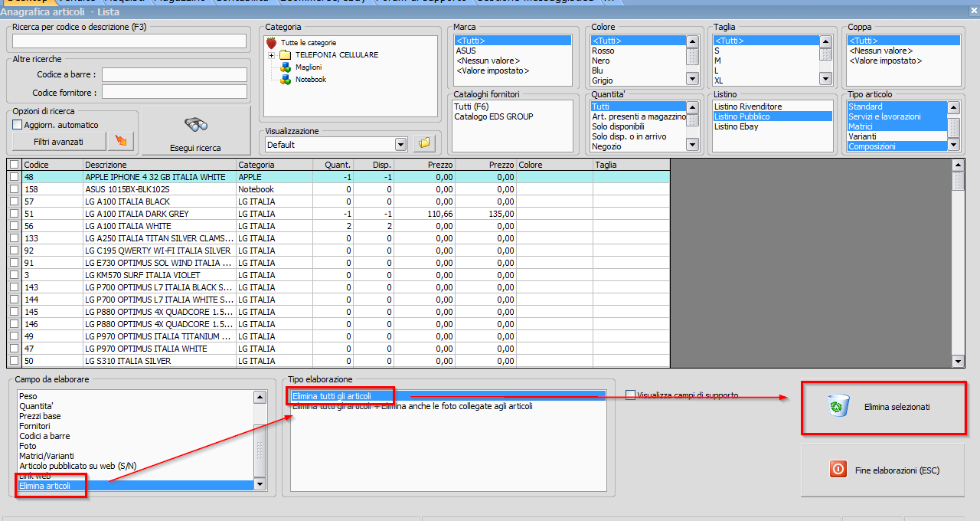Click the Tipo articolo list scroll-down arrow

[953, 144]
